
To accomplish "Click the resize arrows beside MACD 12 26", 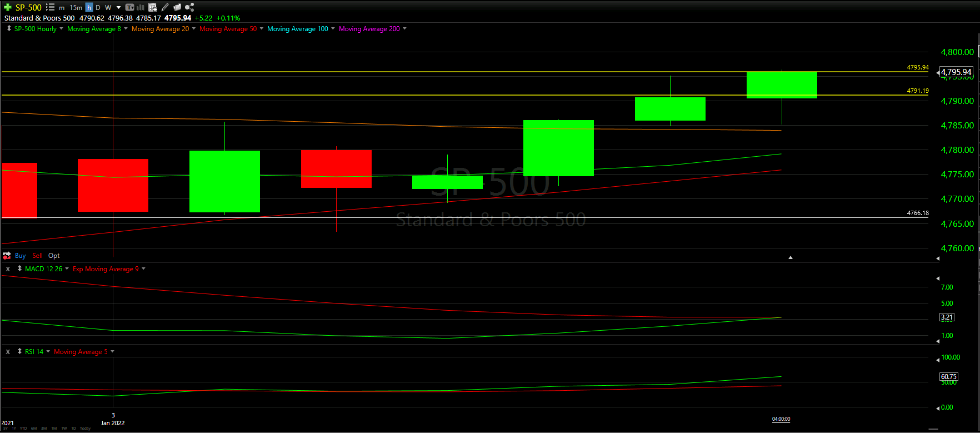I will 19,268.
